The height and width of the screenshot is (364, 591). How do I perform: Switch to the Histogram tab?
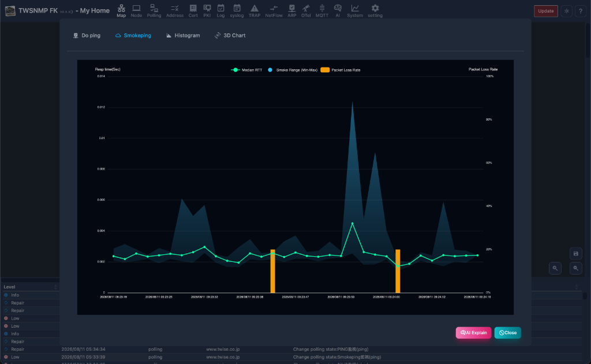(183, 35)
